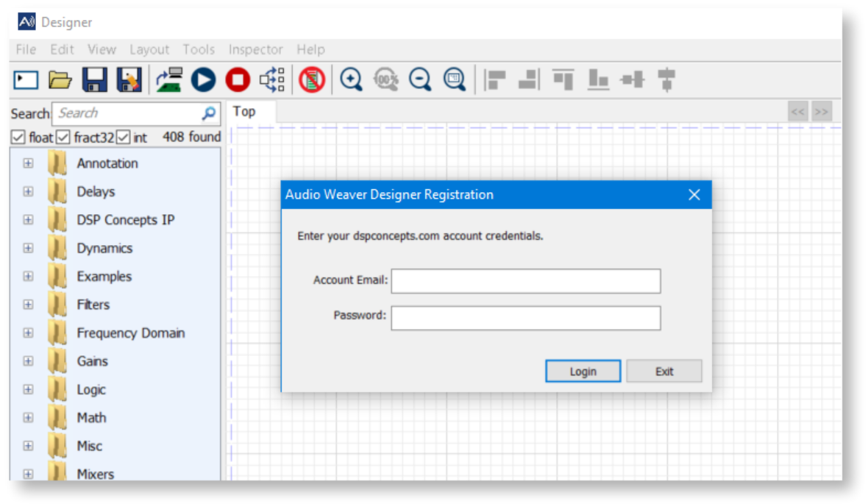Stop playback with the red Stop button

point(238,79)
